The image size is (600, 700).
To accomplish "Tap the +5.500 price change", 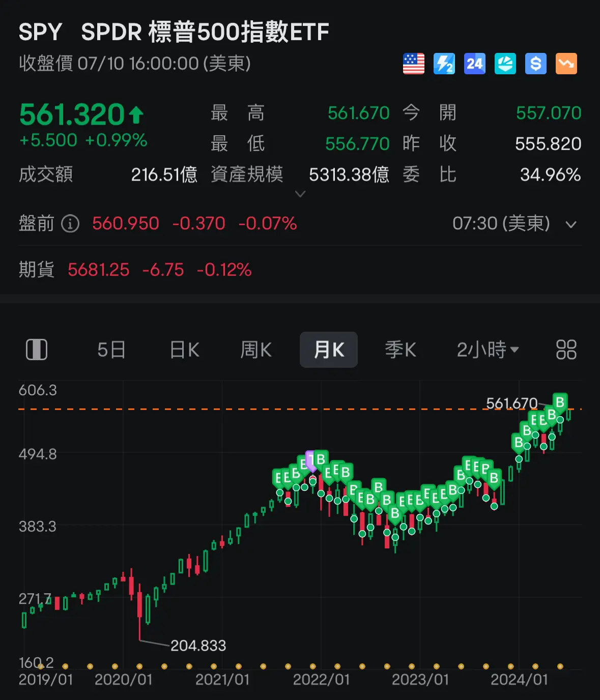I will 48,140.
